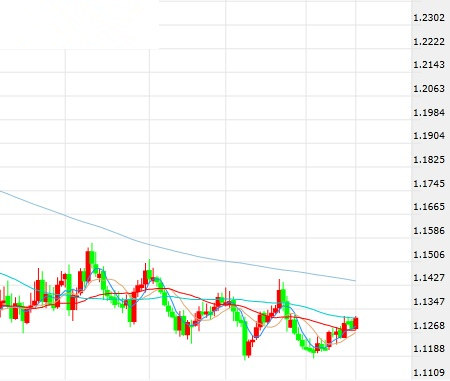The image size is (450, 381).
Task: Click the 1.1984 price scale label
Action: (x=429, y=113)
